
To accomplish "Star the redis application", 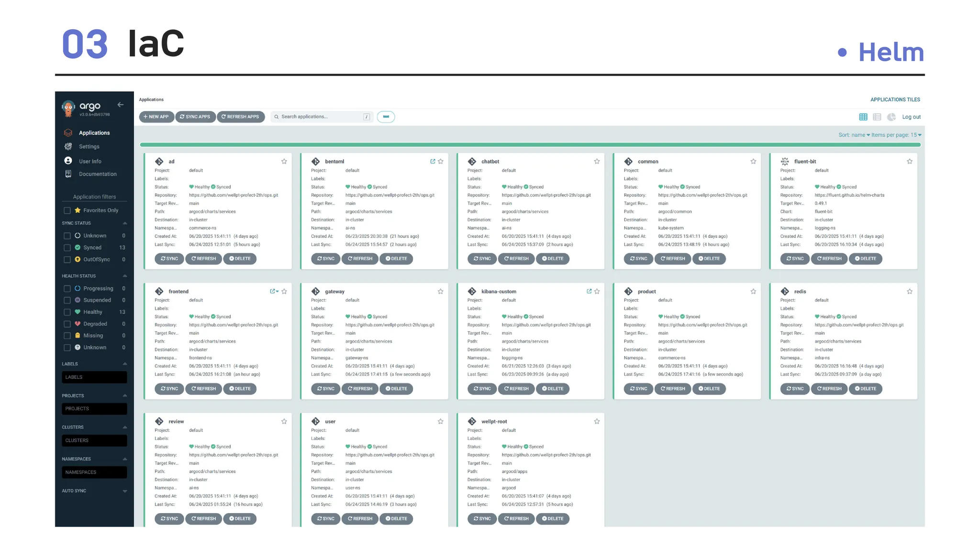I will (x=910, y=291).
